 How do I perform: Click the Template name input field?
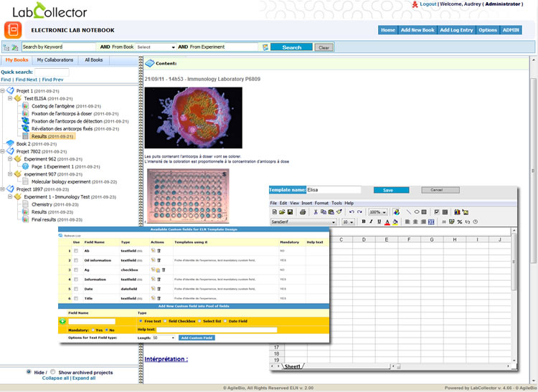[334, 190]
